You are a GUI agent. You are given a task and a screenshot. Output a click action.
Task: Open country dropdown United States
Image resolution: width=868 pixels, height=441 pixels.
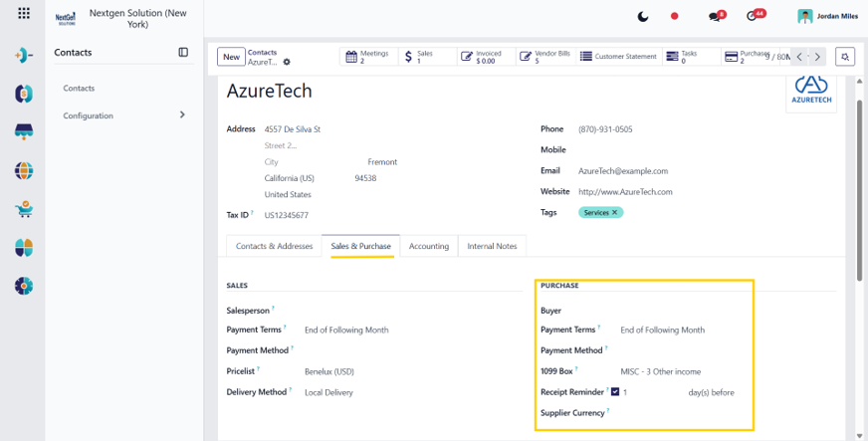pyautogui.click(x=288, y=194)
